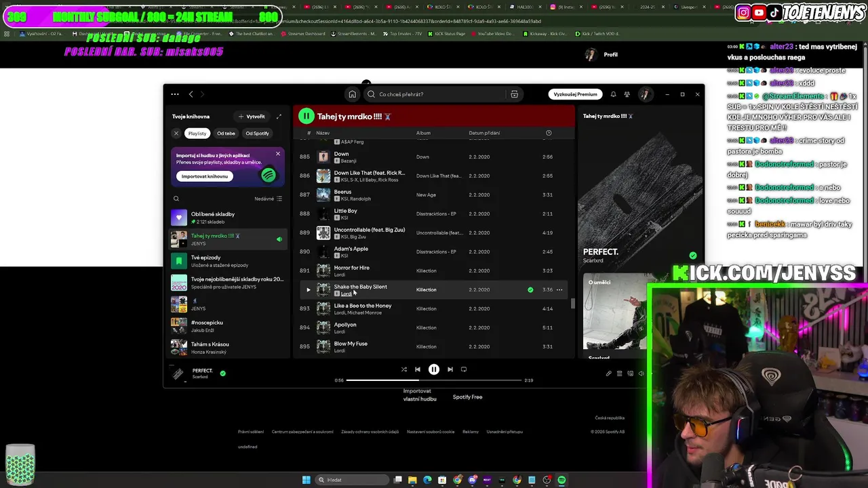Skip to next track
868x488 pixels.
click(x=450, y=369)
